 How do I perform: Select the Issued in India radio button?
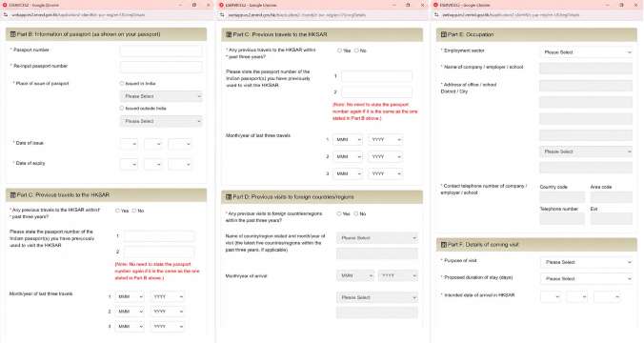122,84
